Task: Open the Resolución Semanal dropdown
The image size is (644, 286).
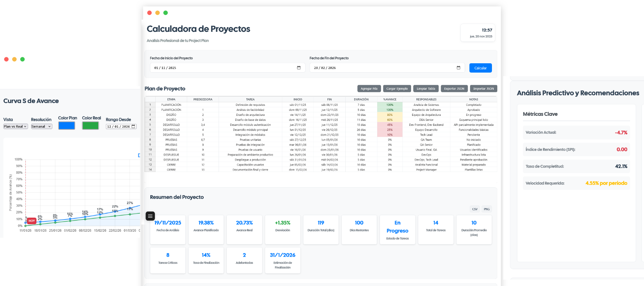Action: pyautogui.click(x=42, y=127)
